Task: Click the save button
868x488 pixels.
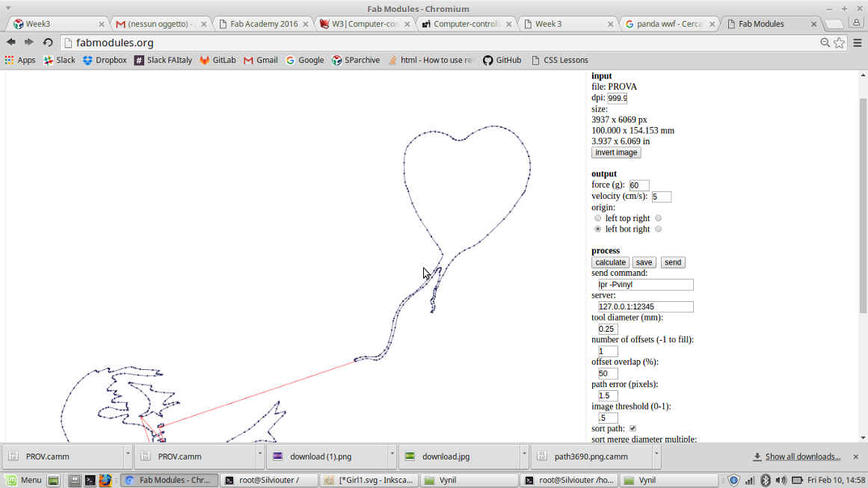Action: pos(644,262)
